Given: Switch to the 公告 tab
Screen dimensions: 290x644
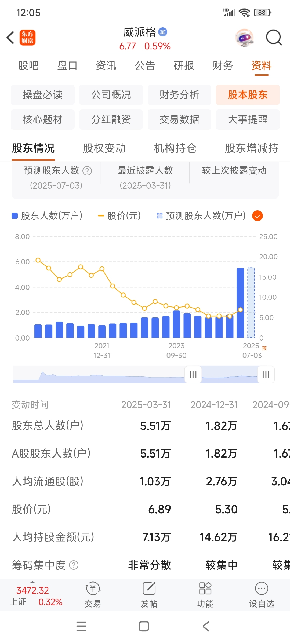Looking at the screenshot, I should (145, 66).
